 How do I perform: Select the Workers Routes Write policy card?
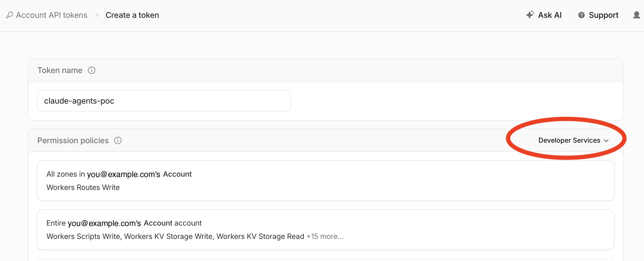[326, 181]
